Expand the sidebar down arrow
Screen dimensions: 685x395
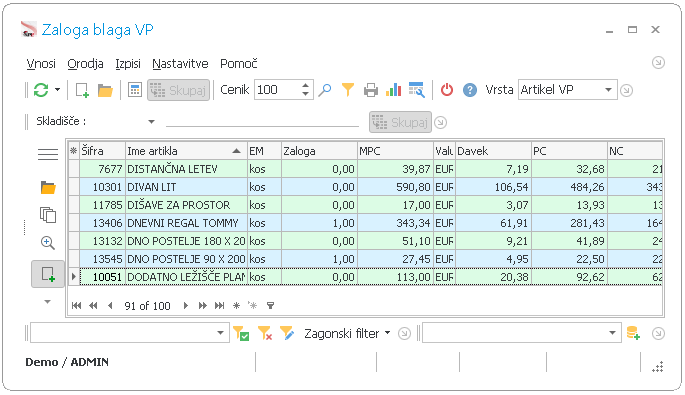tap(48, 301)
